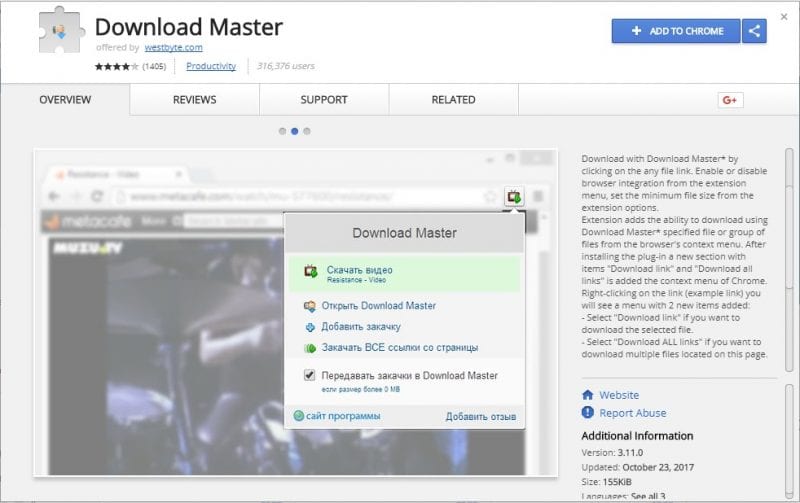Image resolution: width=800 pixels, height=503 pixels.
Task: Toggle Передавать закачки в Download Master checkbox
Action: click(309, 375)
